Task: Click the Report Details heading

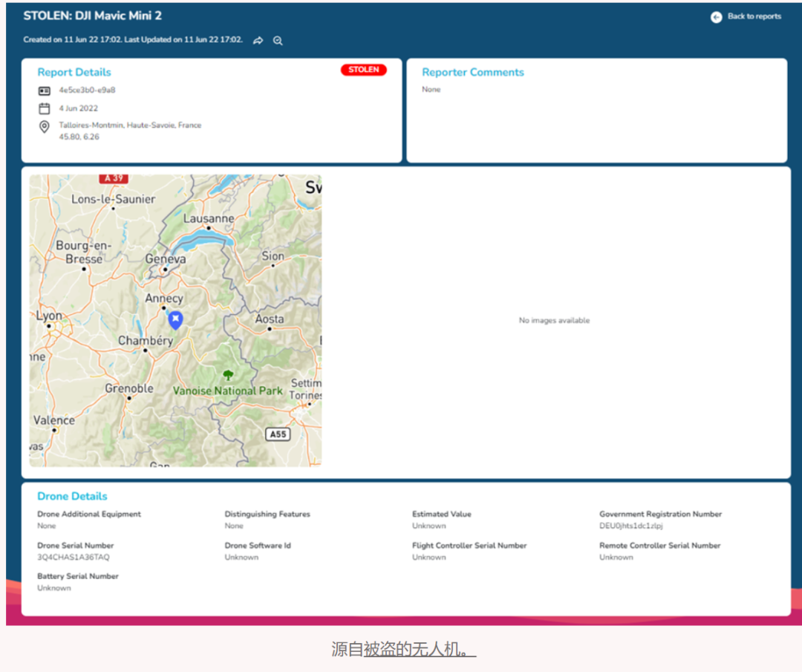Action: pos(74,72)
